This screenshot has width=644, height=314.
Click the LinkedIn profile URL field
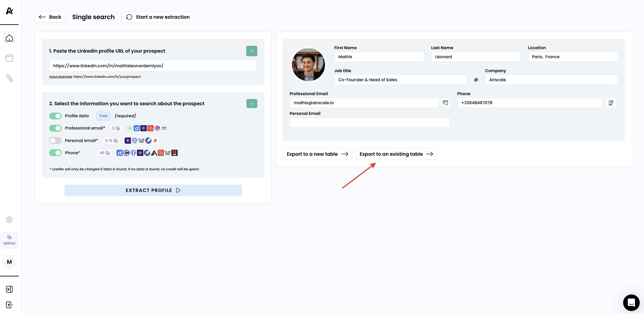(x=153, y=66)
